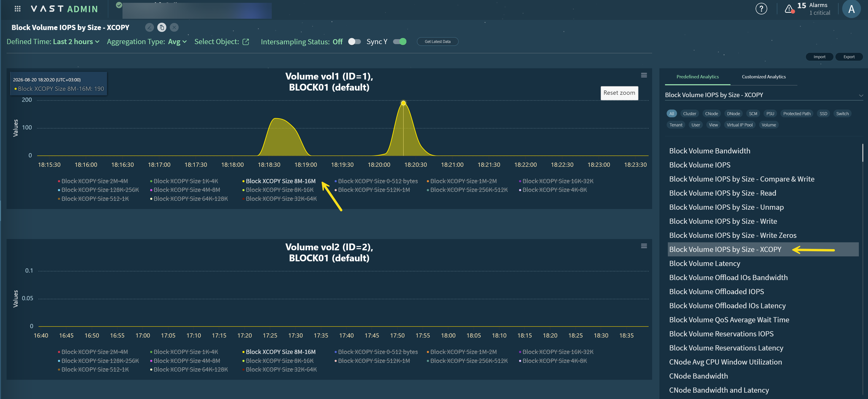This screenshot has height=399, width=868.
Task: Open the vol1 chart hamburger menu
Action: coord(644,75)
